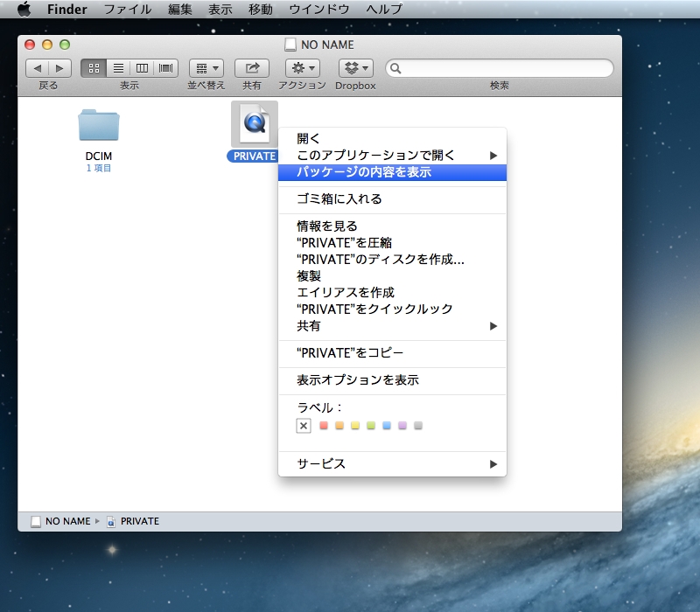This screenshot has height=612, width=700.
Task: Open the 並べ替え arrange dropdown
Action: click(206, 68)
